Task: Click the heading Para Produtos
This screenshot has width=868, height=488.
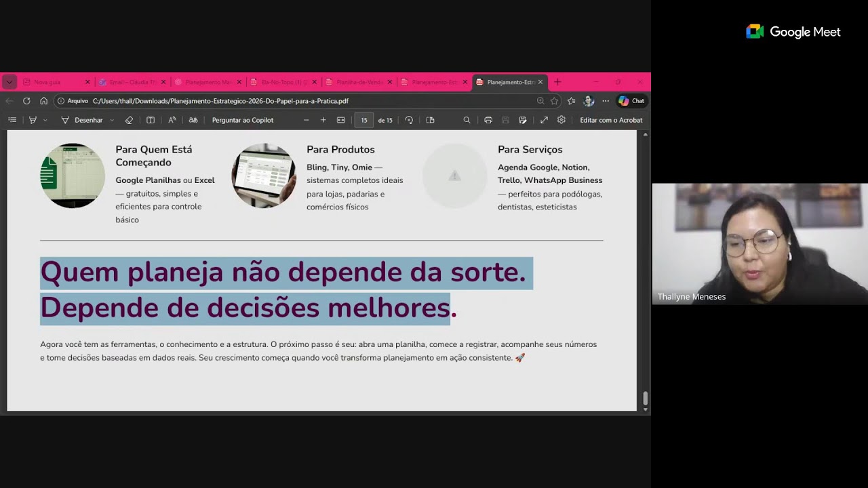Action: point(340,149)
